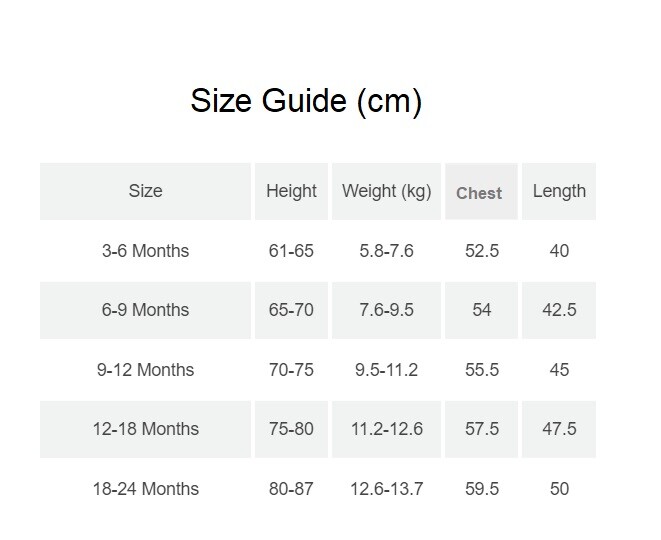This screenshot has width=661, height=540.
Task: Click the Chest column header
Action: pos(479,193)
